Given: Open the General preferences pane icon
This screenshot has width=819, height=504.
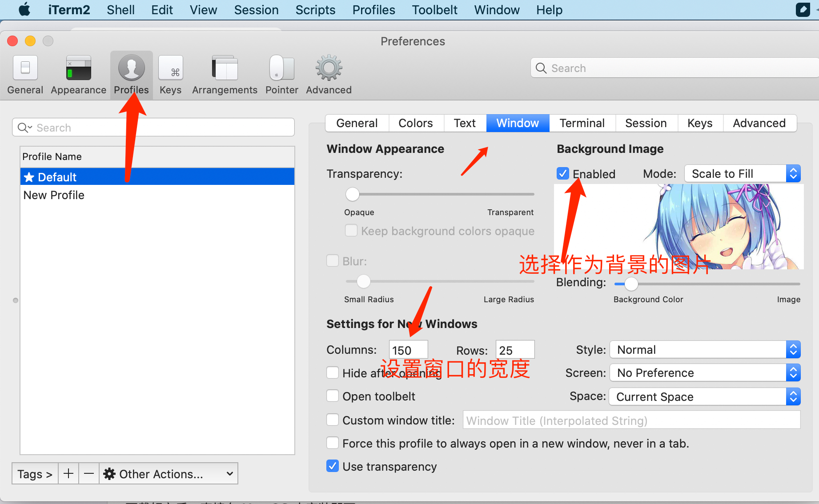Looking at the screenshot, I should point(25,68).
